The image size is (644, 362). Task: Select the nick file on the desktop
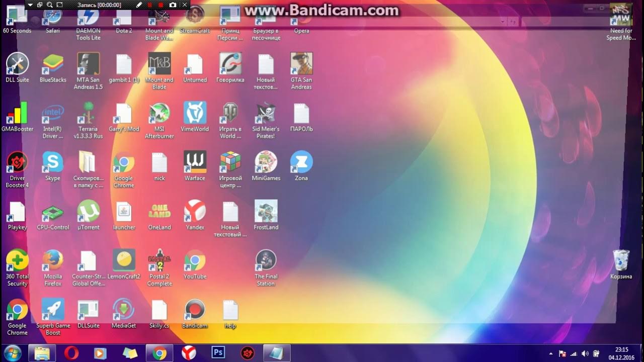click(159, 166)
